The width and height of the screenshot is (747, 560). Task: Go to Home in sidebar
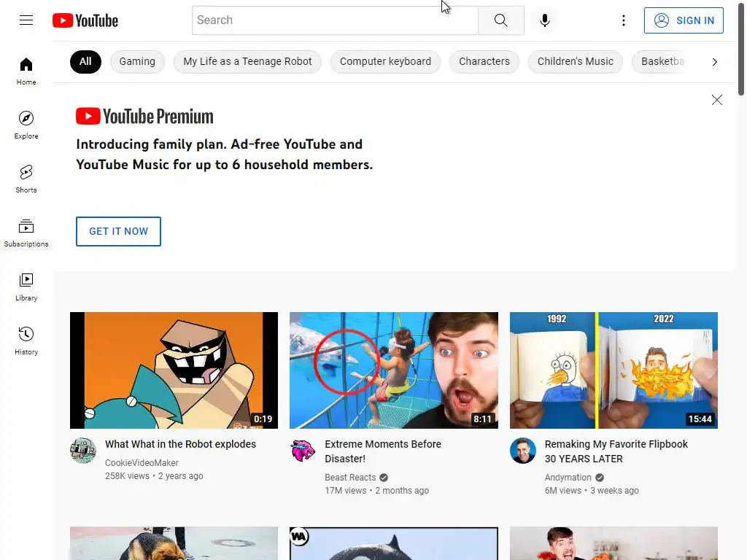(26, 71)
